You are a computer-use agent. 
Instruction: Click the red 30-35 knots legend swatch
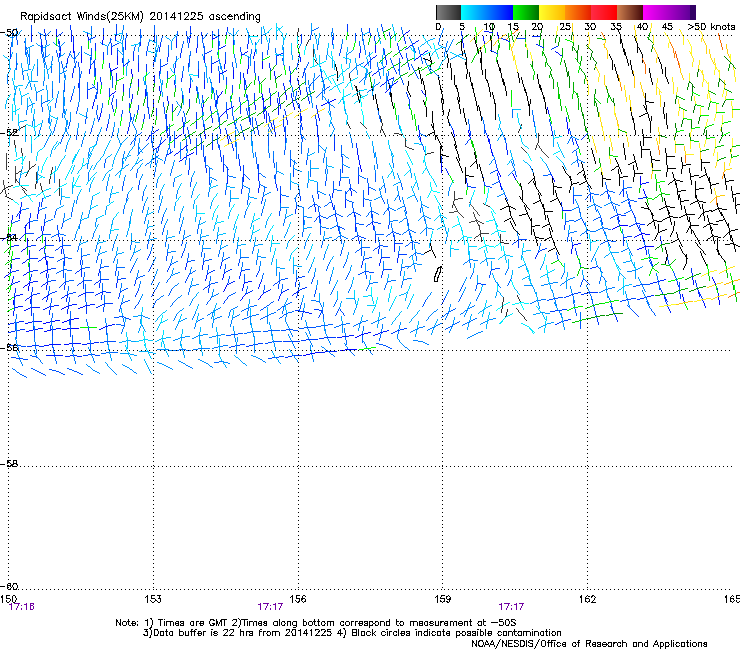(604, 12)
